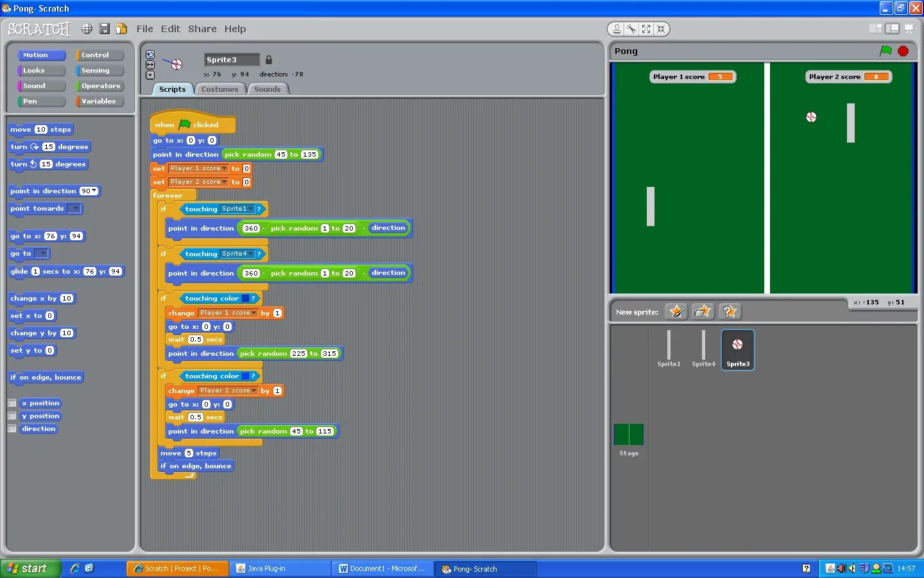Viewport: 924px width, 578px height.
Task: Select Sprite1 thumbnail in sprite list
Action: [669, 349]
